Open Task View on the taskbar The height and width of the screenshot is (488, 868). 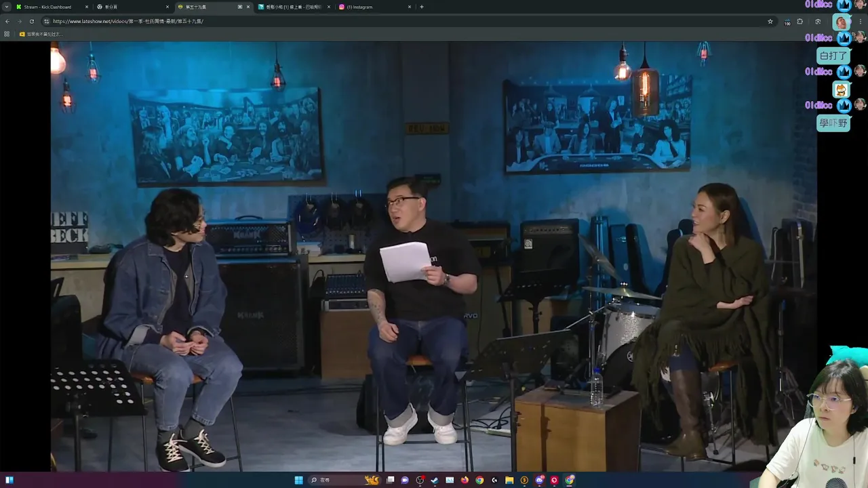pos(390,480)
